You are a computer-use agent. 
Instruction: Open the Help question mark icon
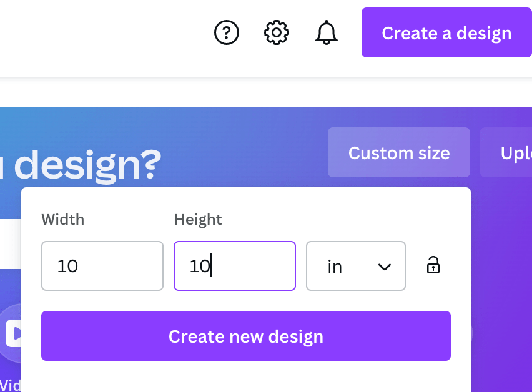227,32
